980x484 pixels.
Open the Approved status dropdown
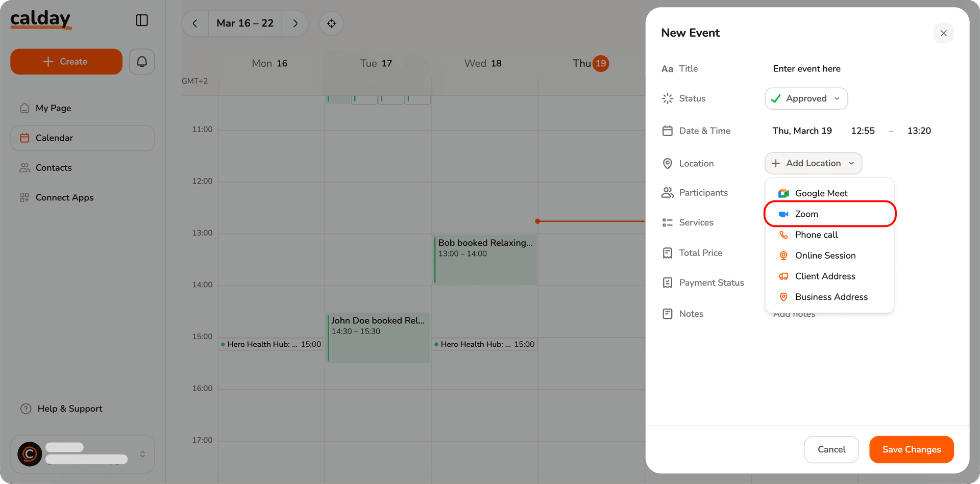pos(805,98)
